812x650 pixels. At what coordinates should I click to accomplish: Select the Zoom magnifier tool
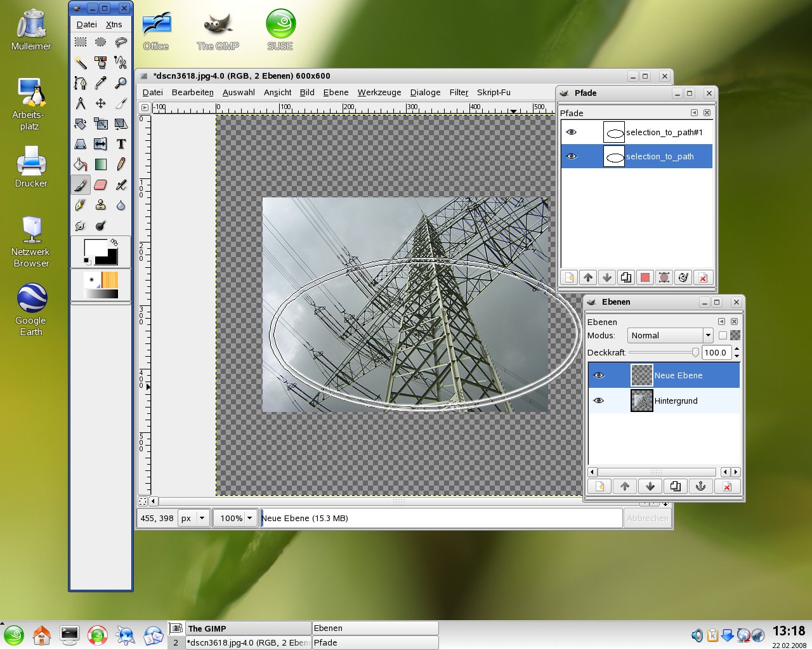121,83
